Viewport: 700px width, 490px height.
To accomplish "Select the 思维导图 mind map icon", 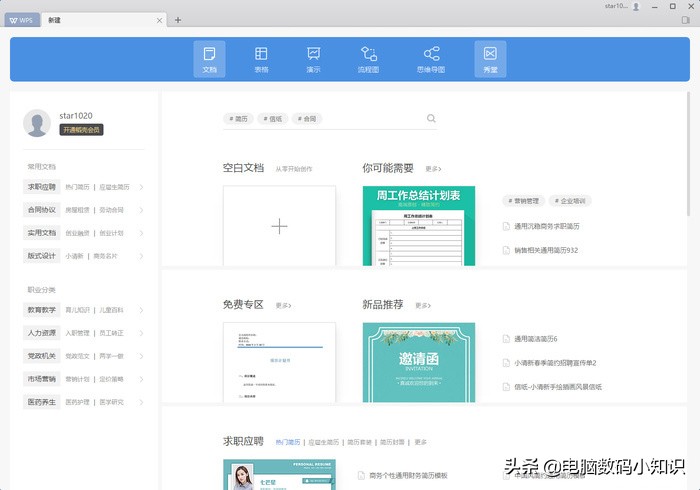I will coord(431,59).
